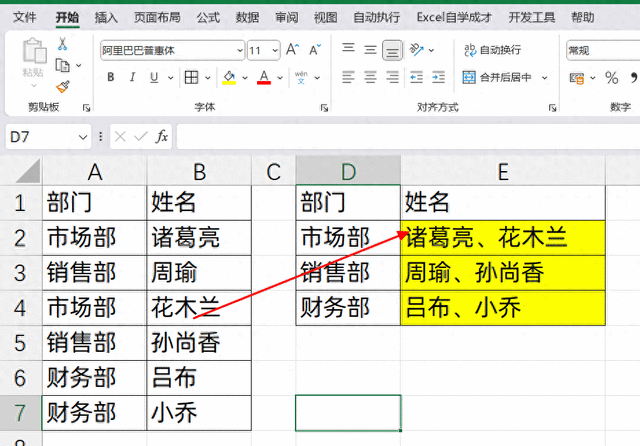Increase font size with larger A icon
Image resolution: width=640 pixels, height=446 pixels.
(292, 50)
